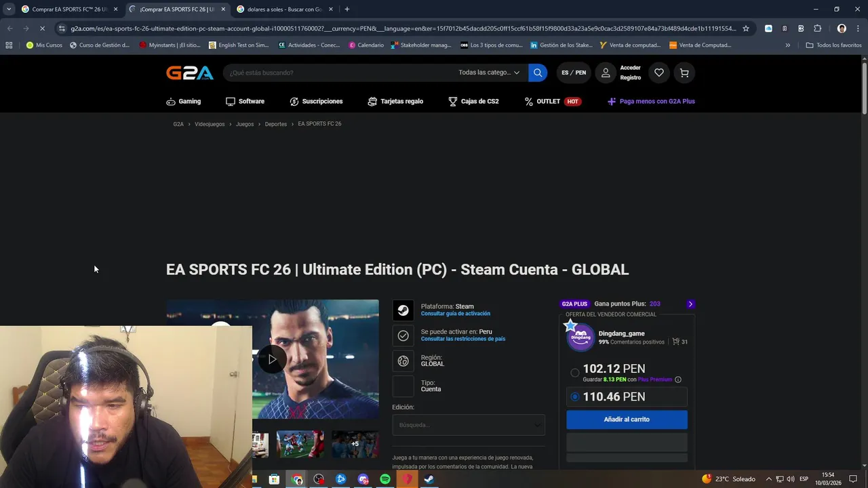Go to Videojuegos breadcrumb
The image size is (868, 488).
[x=210, y=124]
